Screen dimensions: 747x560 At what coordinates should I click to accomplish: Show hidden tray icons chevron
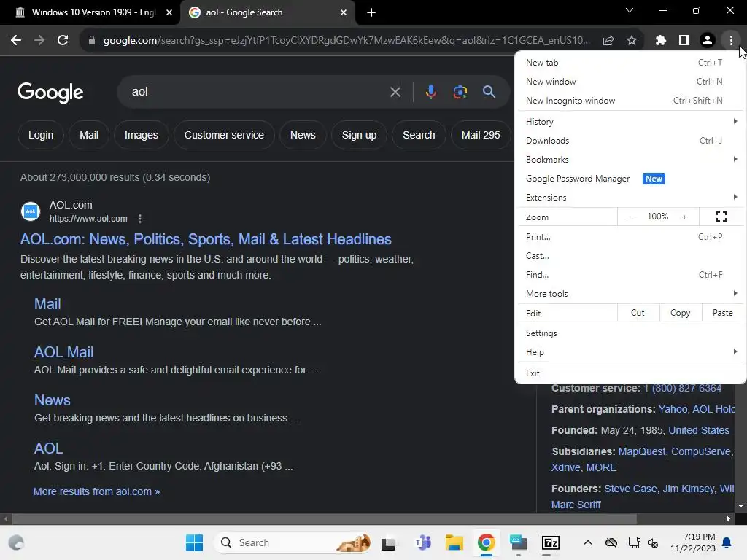588,542
